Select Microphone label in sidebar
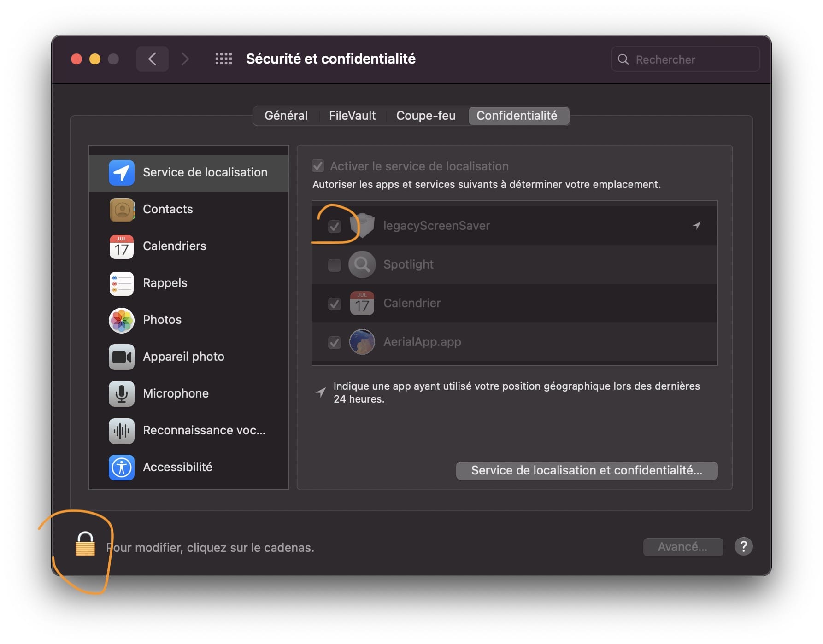Viewport: 823px width, 644px height. pyautogui.click(x=176, y=393)
